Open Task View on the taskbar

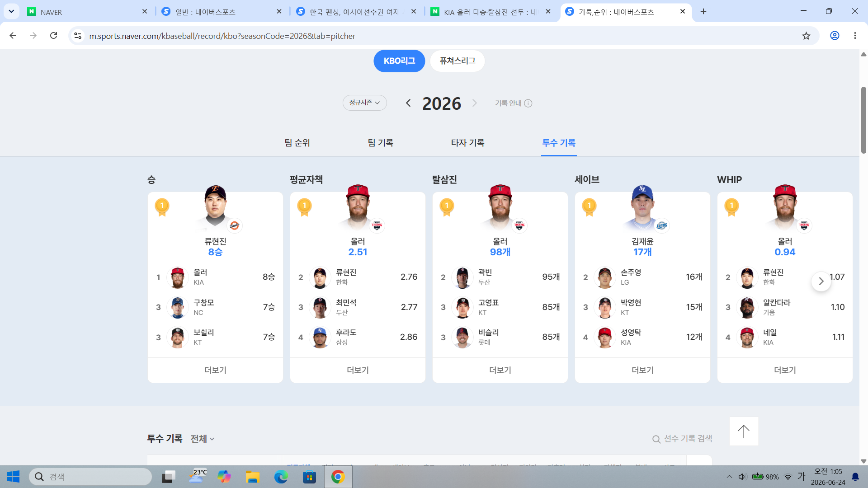point(169,477)
